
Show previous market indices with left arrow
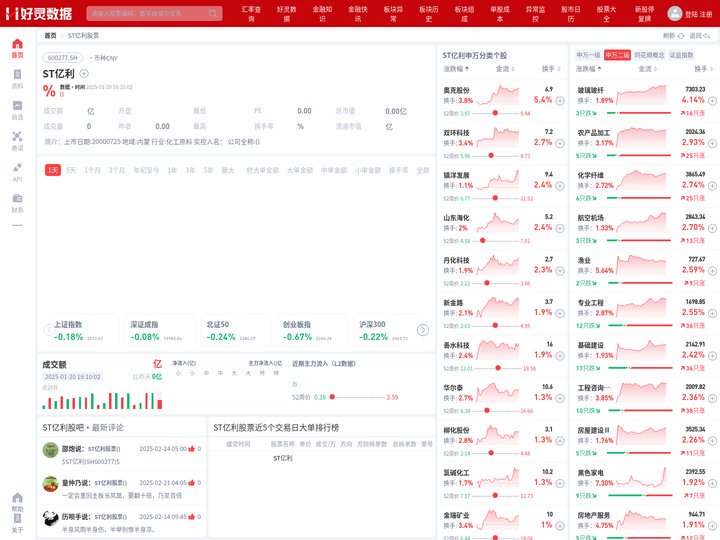point(49,330)
